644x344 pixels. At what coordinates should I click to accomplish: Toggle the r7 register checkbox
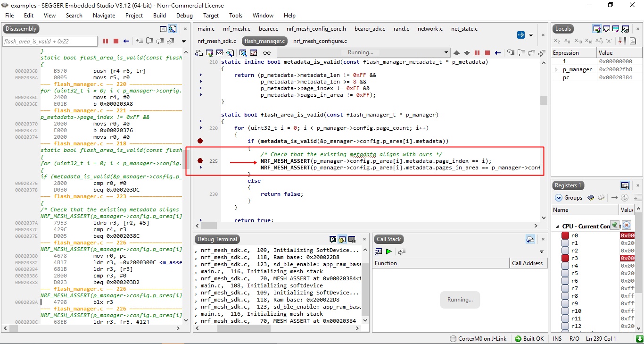565,288
